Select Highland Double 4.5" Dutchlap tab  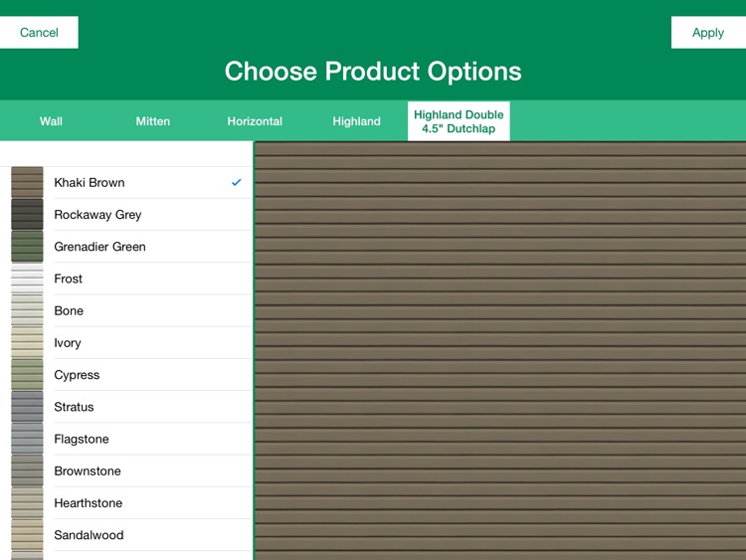pos(459,121)
